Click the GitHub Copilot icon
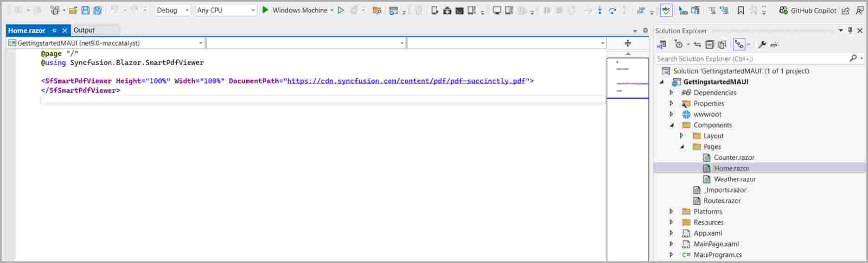868x263 pixels. tap(783, 10)
